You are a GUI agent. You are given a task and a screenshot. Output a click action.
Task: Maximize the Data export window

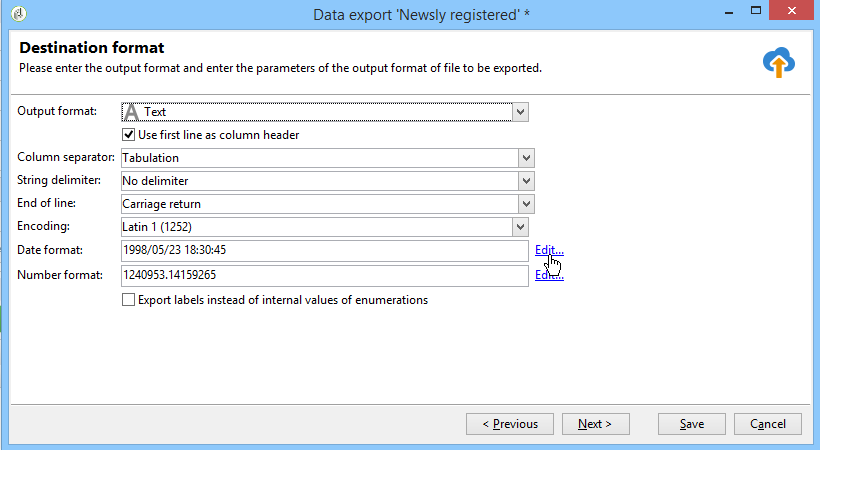[x=756, y=11]
